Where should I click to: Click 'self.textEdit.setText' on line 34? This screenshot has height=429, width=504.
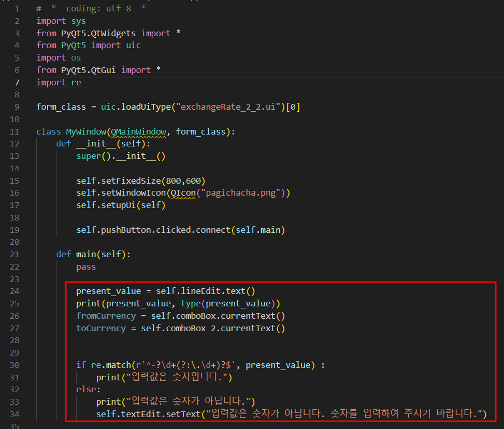148,415
